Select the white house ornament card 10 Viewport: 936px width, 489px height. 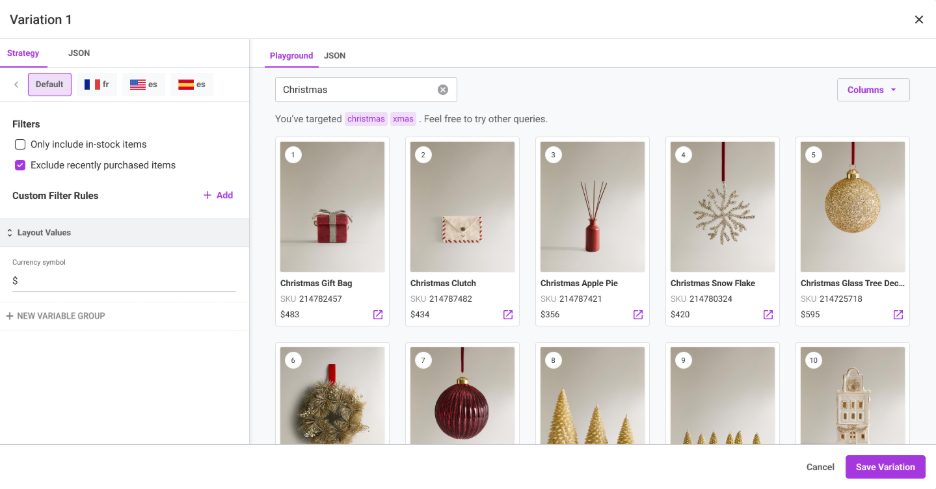pyautogui.click(x=853, y=395)
